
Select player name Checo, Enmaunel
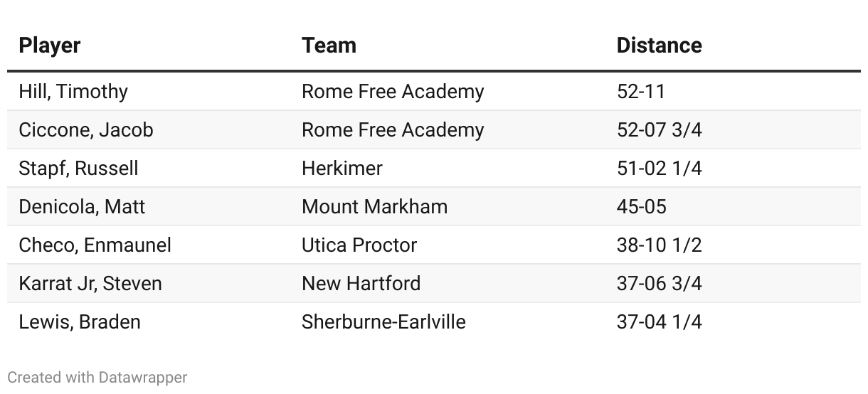95,245
